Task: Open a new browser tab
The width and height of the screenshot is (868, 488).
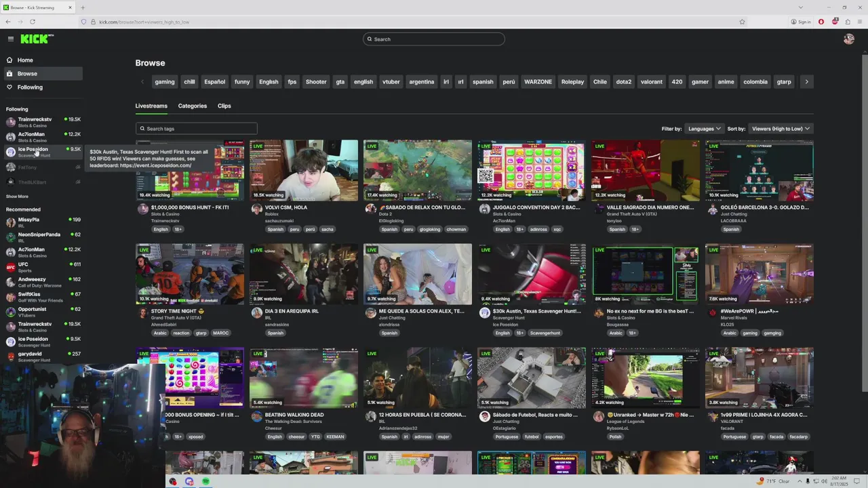Action: tap(83, 7)
